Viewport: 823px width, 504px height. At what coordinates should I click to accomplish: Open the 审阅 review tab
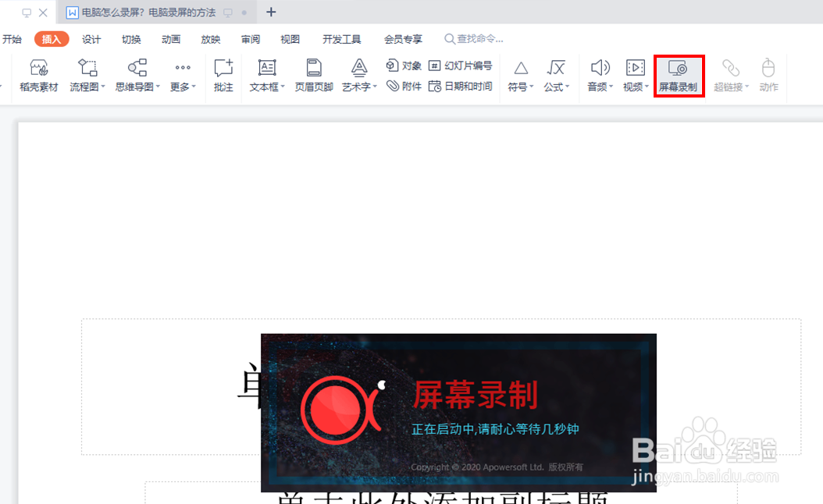tap(251, 39)
